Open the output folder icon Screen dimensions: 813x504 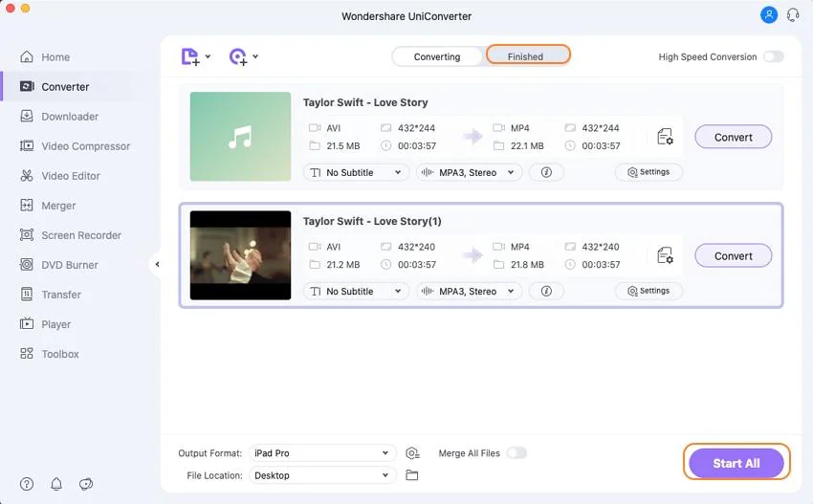pos(411,475)
